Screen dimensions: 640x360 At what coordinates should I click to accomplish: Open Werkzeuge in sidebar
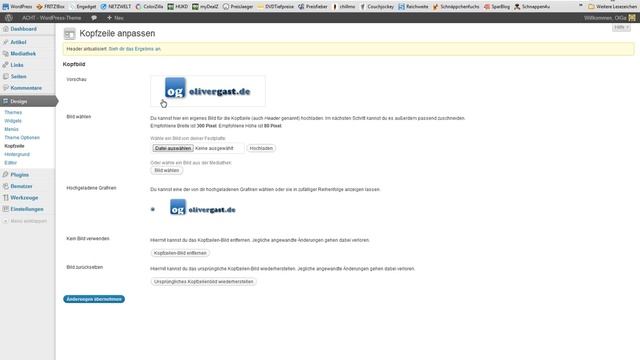pos(24,198)
